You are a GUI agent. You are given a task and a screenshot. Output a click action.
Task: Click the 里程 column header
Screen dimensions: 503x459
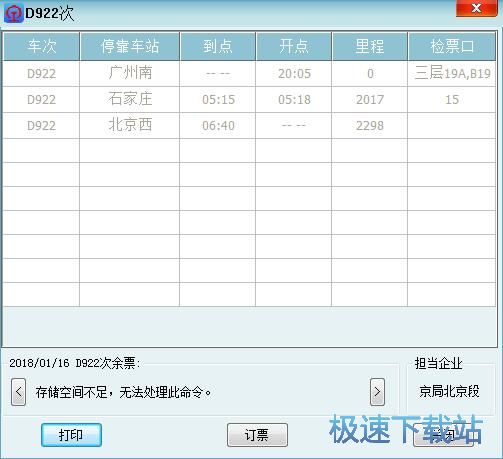coord(370,46)
